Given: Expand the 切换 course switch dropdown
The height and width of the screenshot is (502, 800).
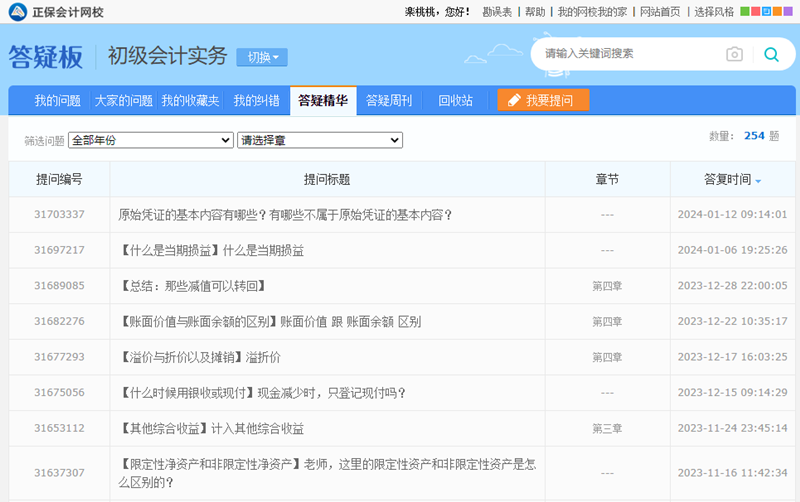Looking at the screenshot, I should tap(262, 57).
